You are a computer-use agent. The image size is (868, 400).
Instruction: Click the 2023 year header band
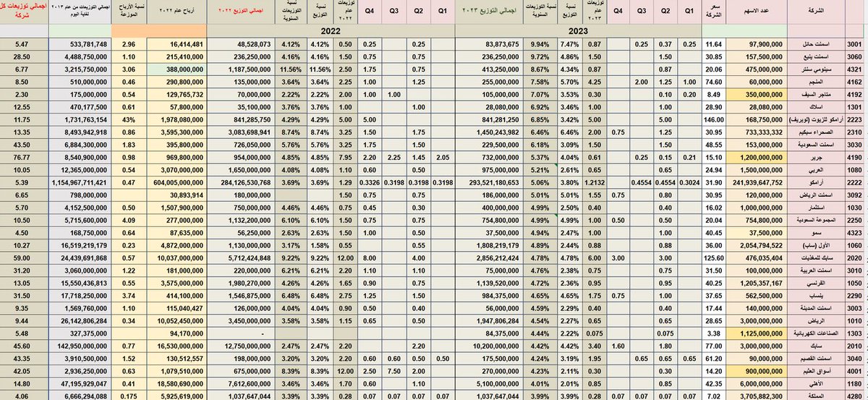[x=577, y=31]
